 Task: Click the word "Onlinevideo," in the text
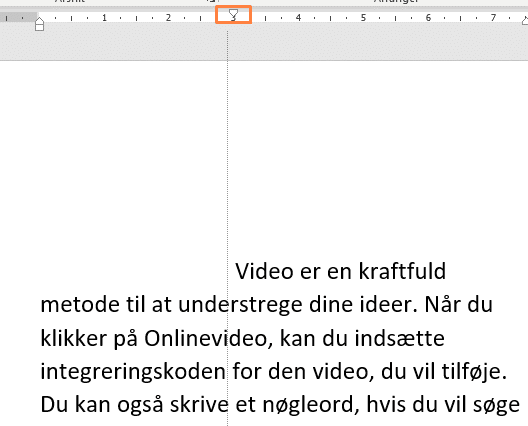click(209, 339)
